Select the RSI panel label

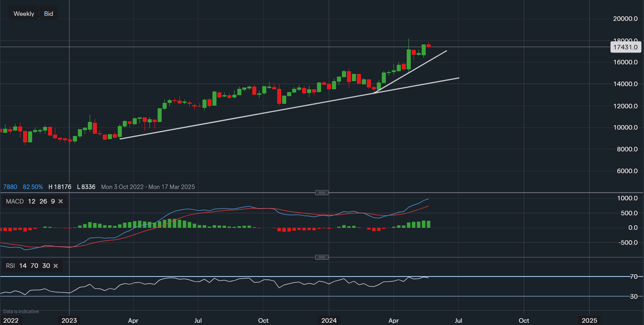pyautogui.click(x=10, y=266)
